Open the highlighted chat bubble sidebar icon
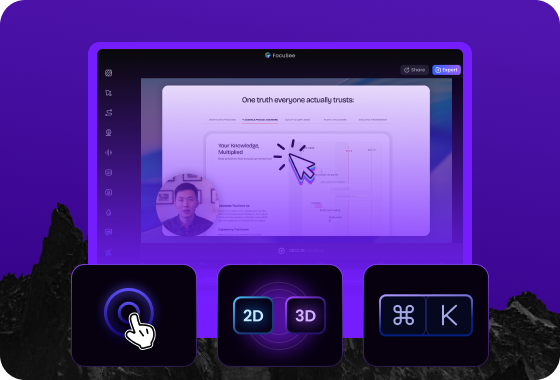Image resolution: width=560 pixels, height=380 pixels. coord(109,232)
